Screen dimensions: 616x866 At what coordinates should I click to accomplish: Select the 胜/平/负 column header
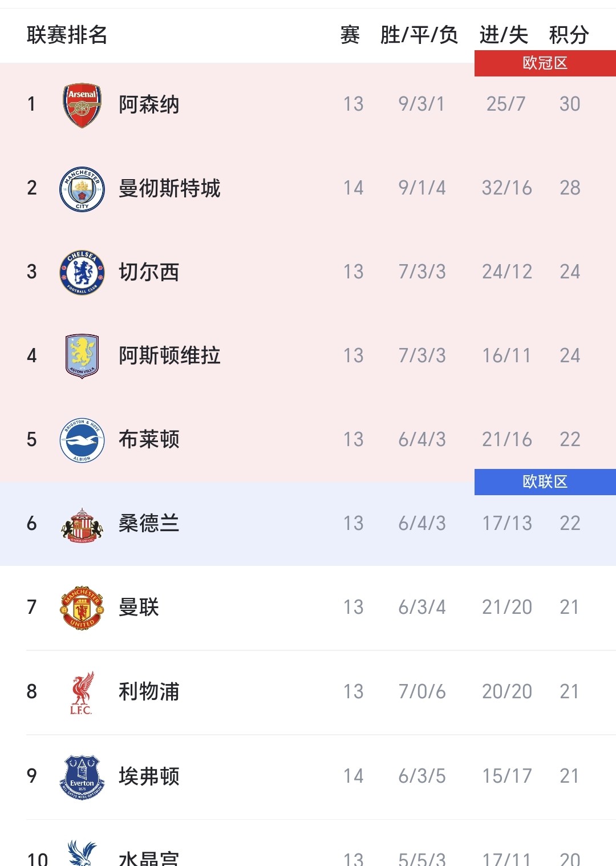[x=419, y=35]
